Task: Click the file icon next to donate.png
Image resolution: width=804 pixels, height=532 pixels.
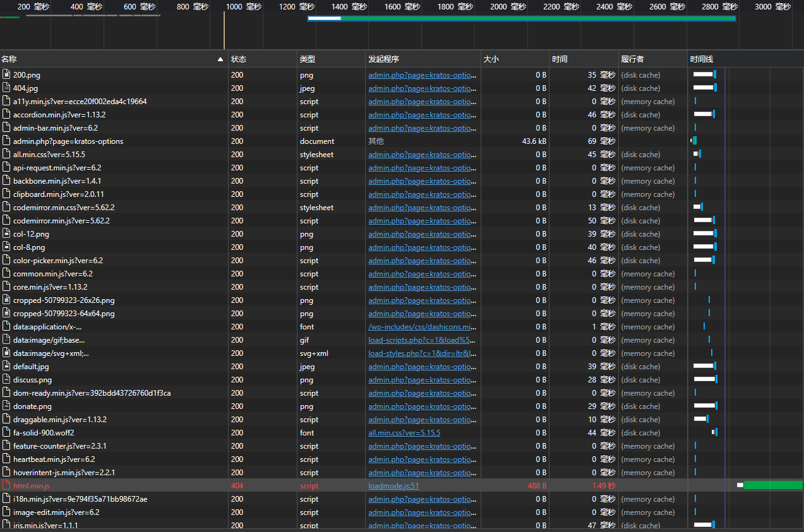Action: coord(6,406)
